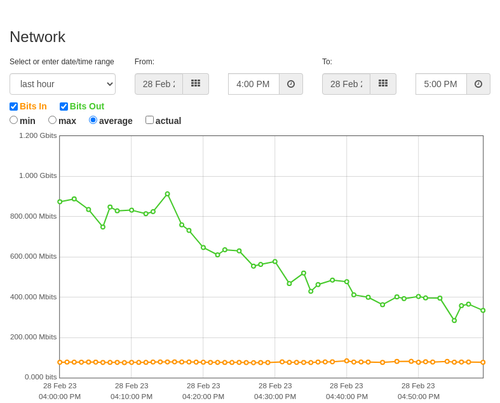The height and width of the screenshot is (403, 500).
Task: Select the min radio button
Action: 14,120
